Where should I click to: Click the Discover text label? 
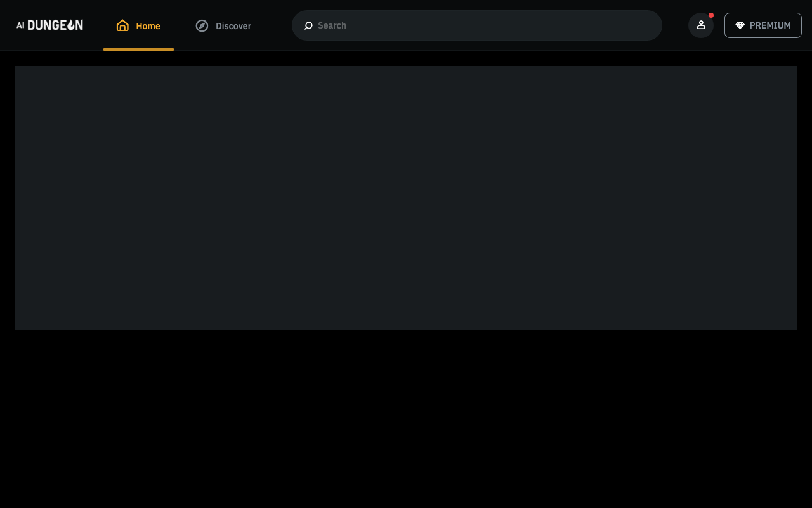click(x=233, y=26)
